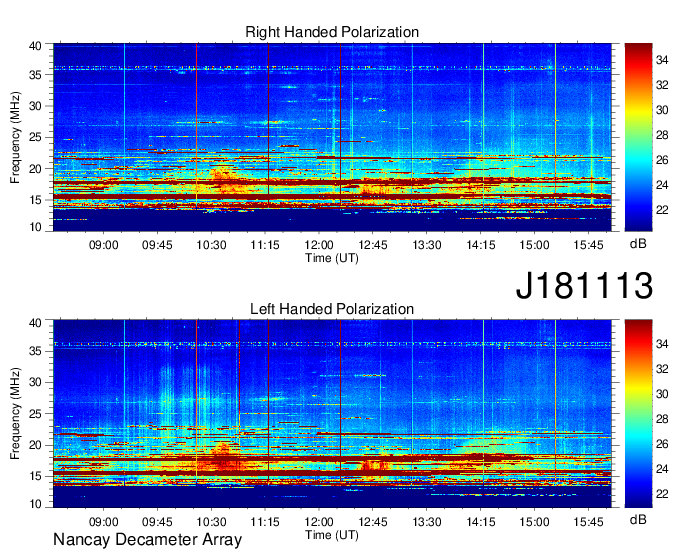Click the "dB" label of the left-handed colorbar

click(x=638, y=520)
